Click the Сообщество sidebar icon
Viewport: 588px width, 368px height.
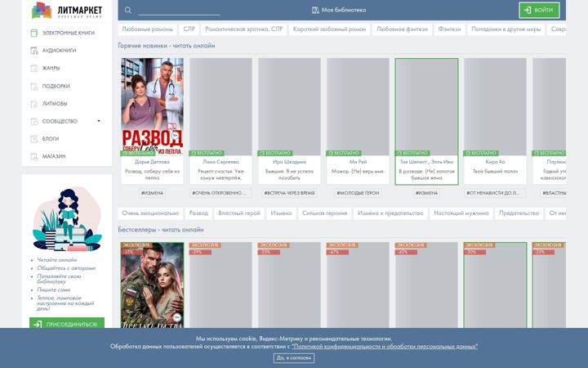pyautogui.click(x=33, y=121)
